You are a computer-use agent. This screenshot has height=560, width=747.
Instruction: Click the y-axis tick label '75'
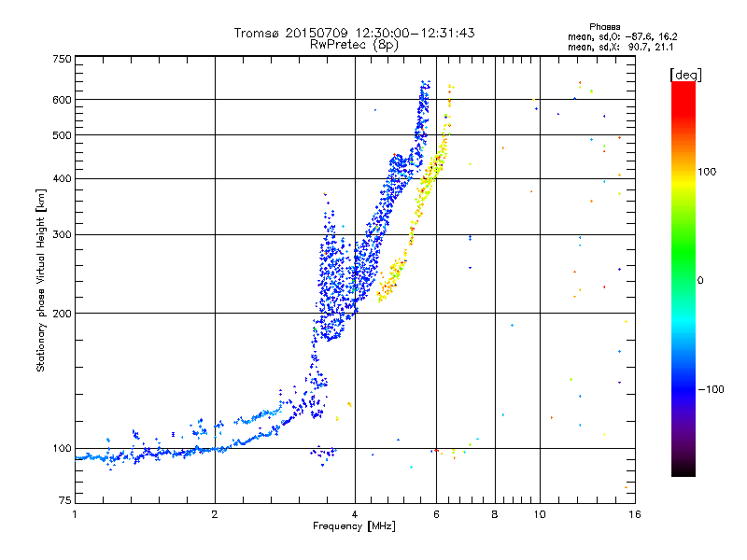(x=65, y=500)
